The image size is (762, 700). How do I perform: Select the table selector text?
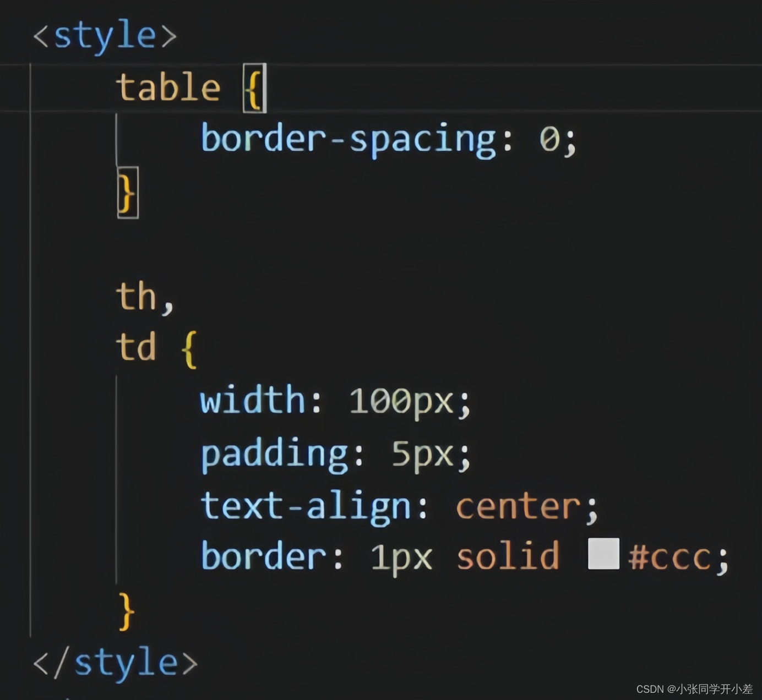167,87
